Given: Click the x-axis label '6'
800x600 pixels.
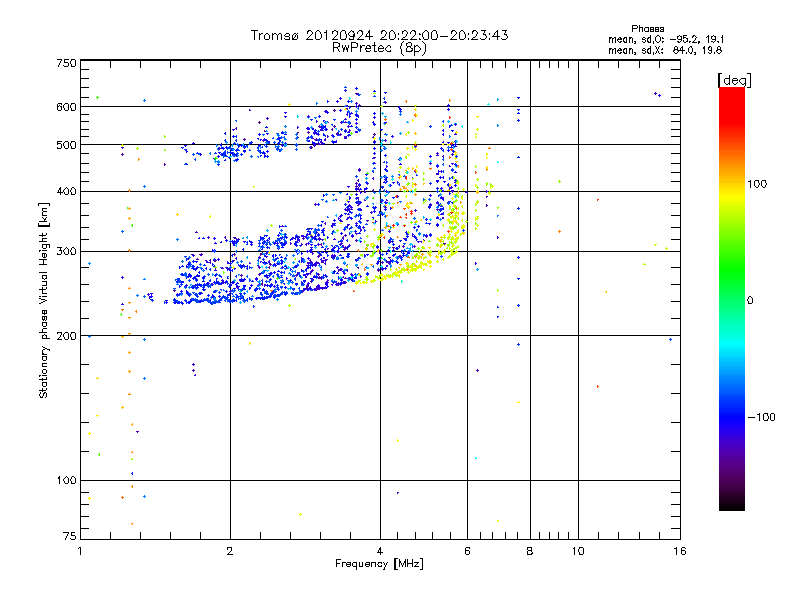Looking at the screenshot, I should [467, 551].
